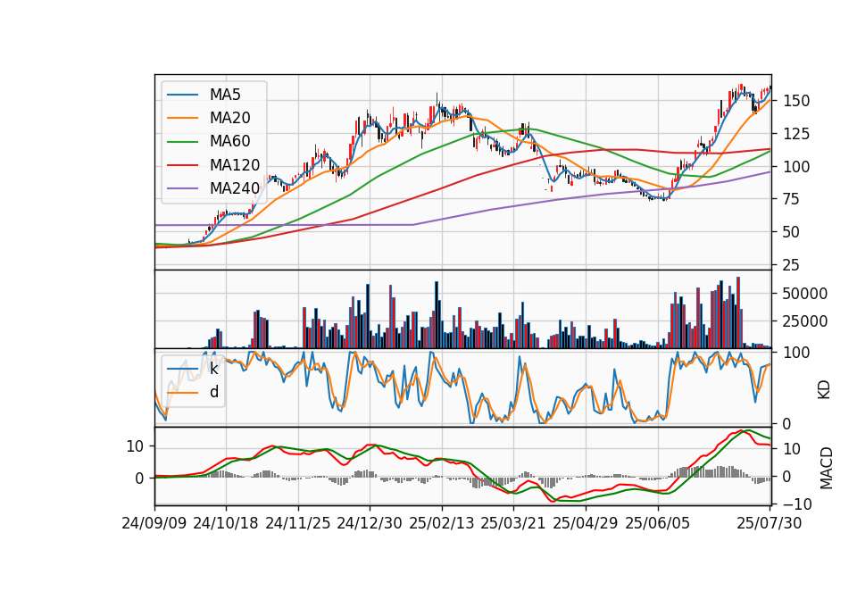Click the MA120 legend label
Viewport: 857px width, 616px height.
click(235, 165)
